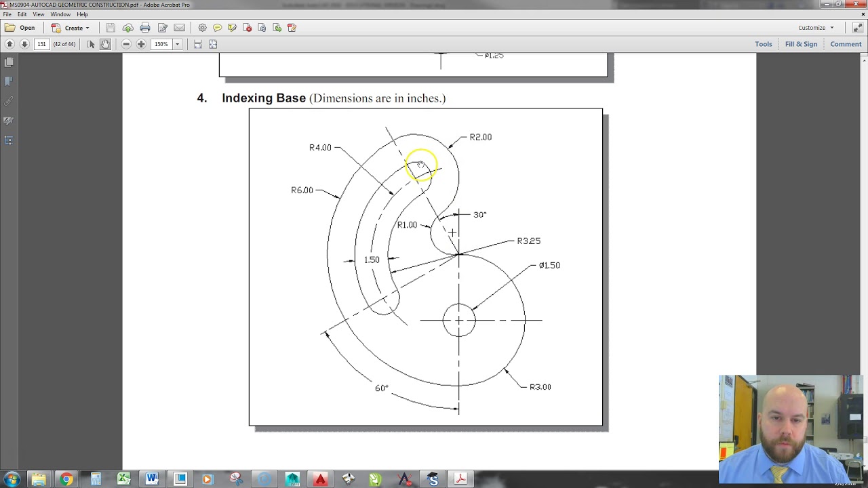Click the Open button label
Image resolution: width=868 pixels, height=488 pixels.
click(27, 28)
